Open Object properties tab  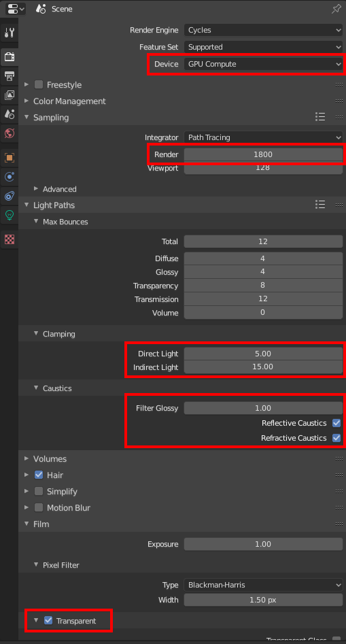[x=10, y=158]
